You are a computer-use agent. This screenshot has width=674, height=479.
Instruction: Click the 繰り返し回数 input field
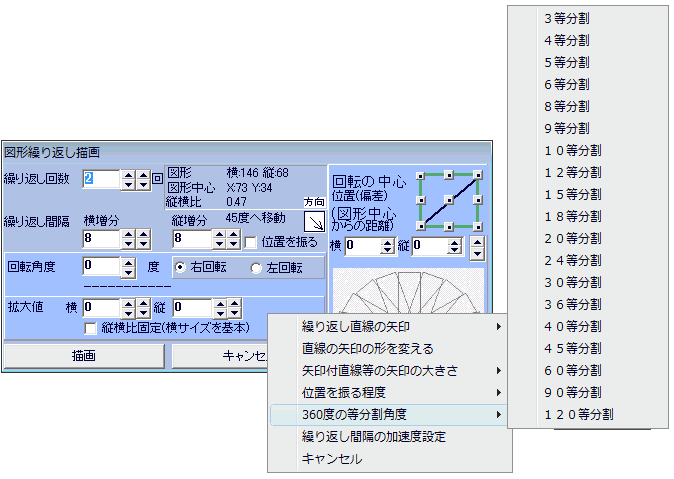click(x=101, y=180)
